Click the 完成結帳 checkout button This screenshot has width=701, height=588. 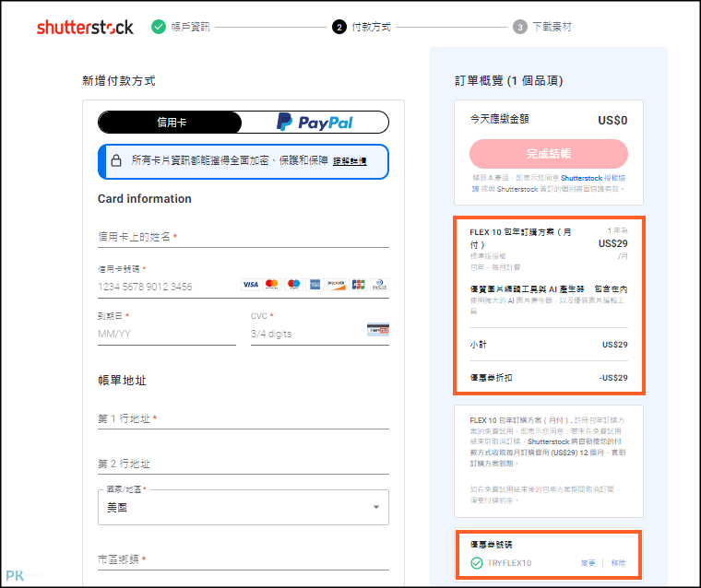click(x=549, y=154)
